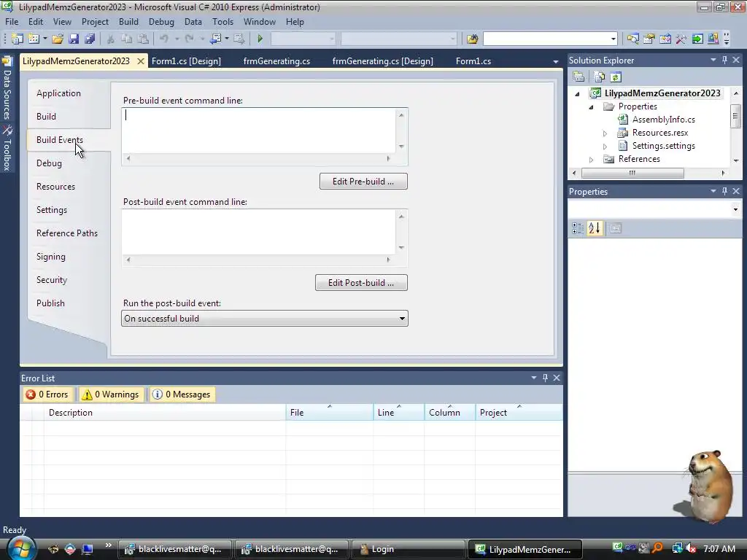747x560 pixels.
Task: Click the Cut scissors icon
Action: [x=111, y=39]
